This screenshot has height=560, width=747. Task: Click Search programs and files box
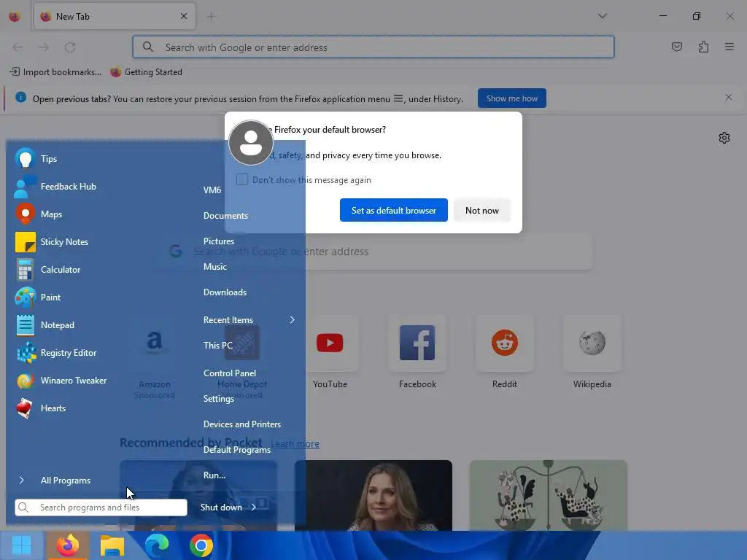coord(101,507)
